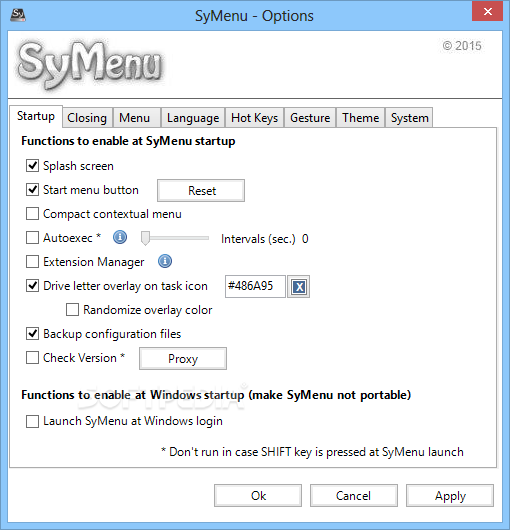Click the 'Intervals (sec.)' label

[x=258, y=239]
